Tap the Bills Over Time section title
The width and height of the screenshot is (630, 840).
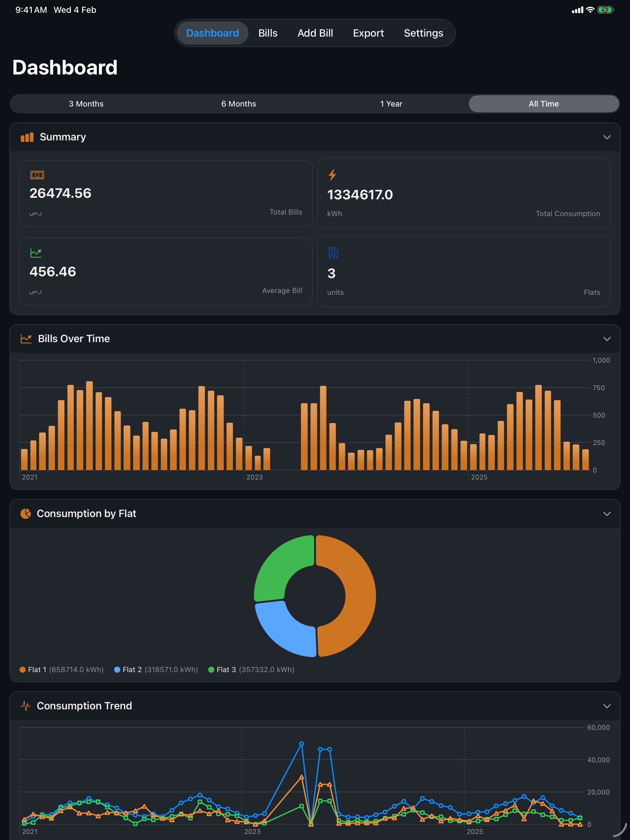[x=74, y=339]
